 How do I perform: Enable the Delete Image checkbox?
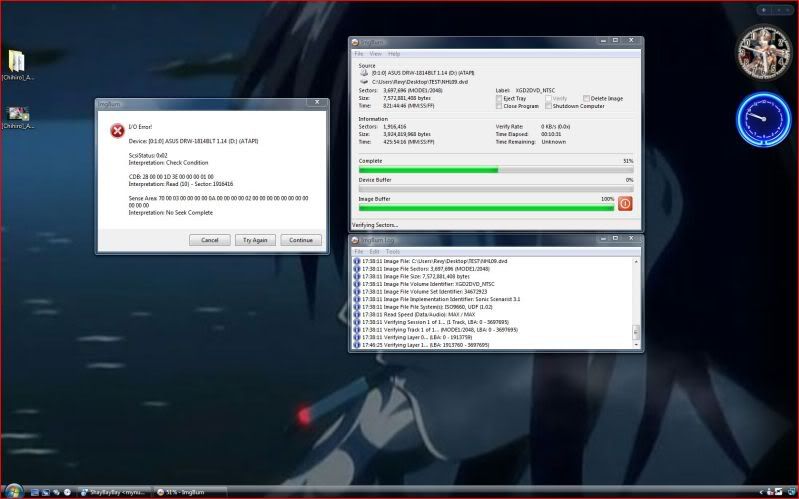coord(586,98)
